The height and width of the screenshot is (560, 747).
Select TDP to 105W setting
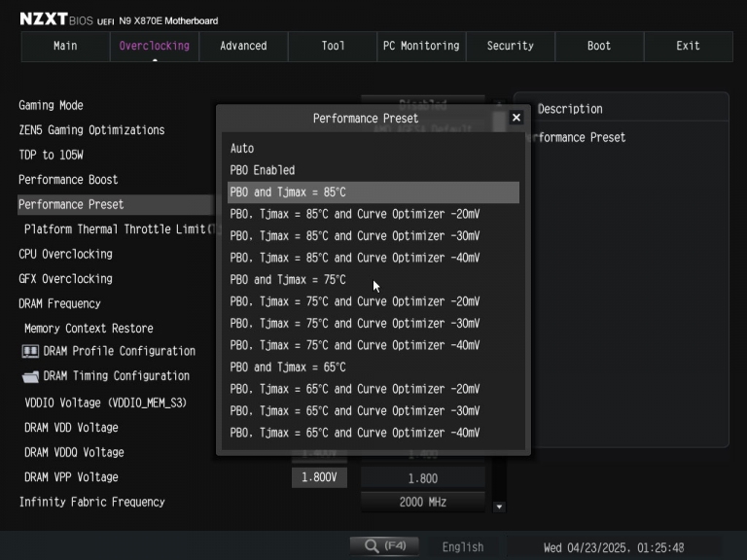(x=51, y=155)
